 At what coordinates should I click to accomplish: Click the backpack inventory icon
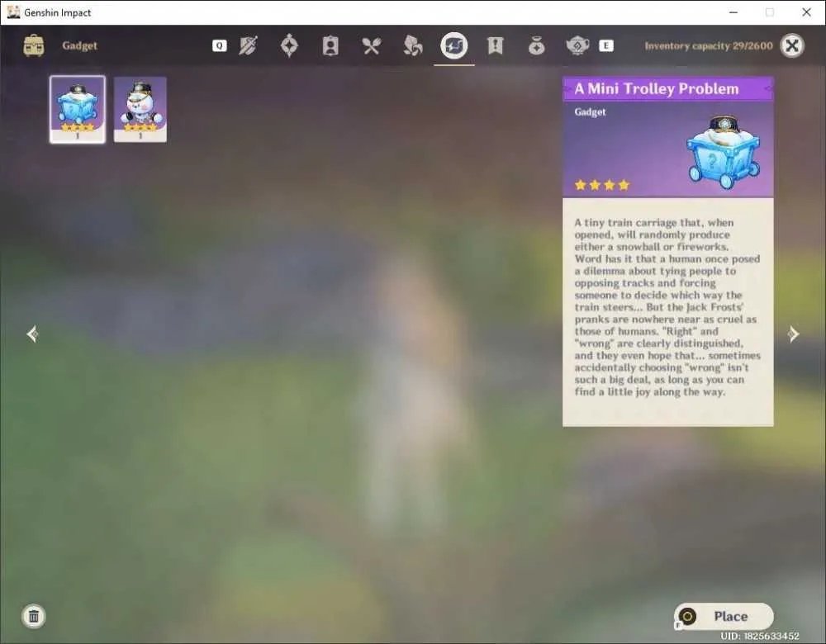pyautogui.click(x=34, y=45)
